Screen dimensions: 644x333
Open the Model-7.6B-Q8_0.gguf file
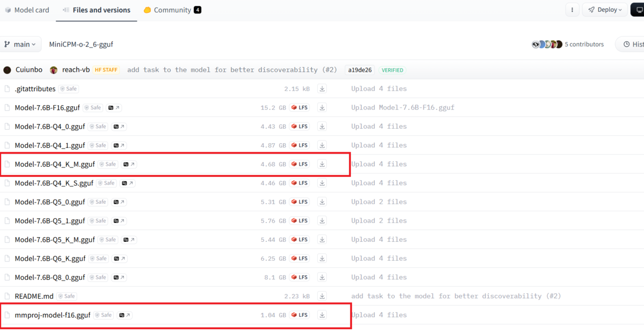[50, 277]
